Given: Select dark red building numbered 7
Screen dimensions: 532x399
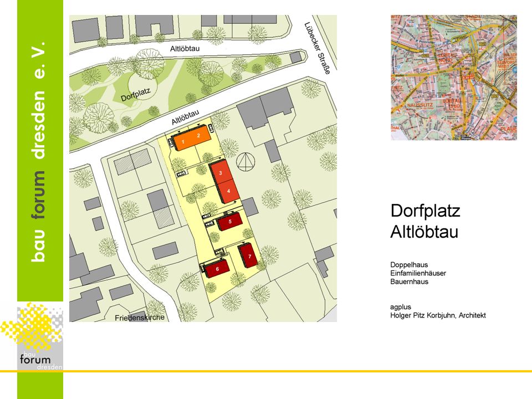Looking at the screenshot, I should 249,255.
